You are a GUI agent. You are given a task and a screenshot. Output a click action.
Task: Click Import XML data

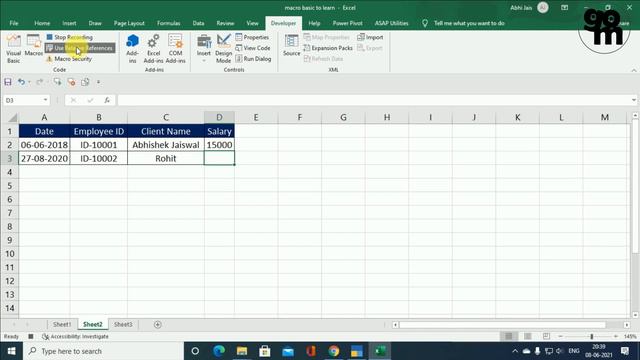coord(370,37)
